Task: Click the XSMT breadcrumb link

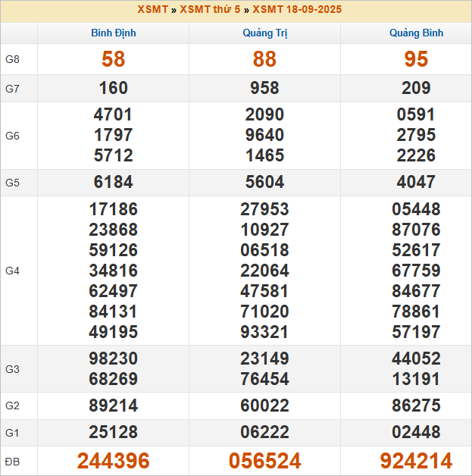Action: [x=152, y=10]
